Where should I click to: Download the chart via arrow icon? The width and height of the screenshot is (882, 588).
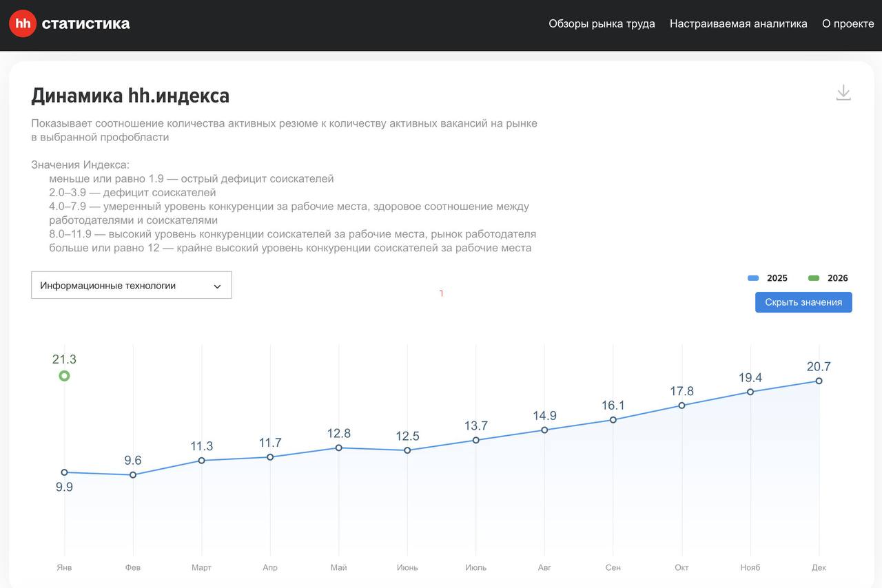pos(843,93)
